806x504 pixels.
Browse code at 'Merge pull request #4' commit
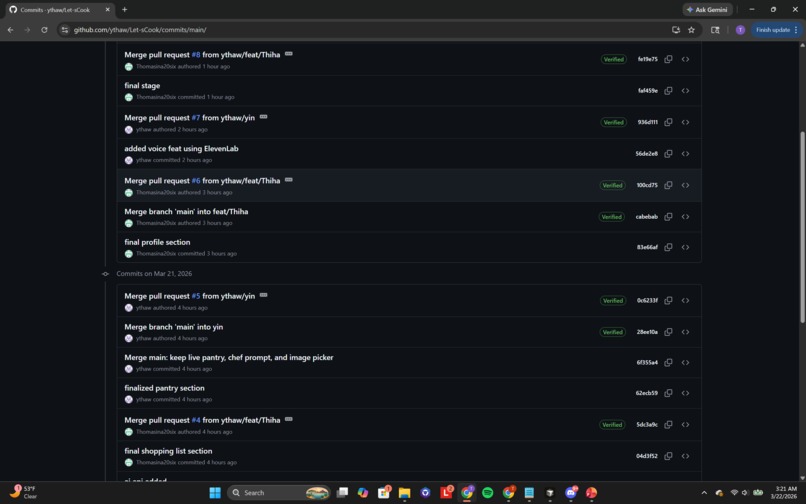[685, 424]
